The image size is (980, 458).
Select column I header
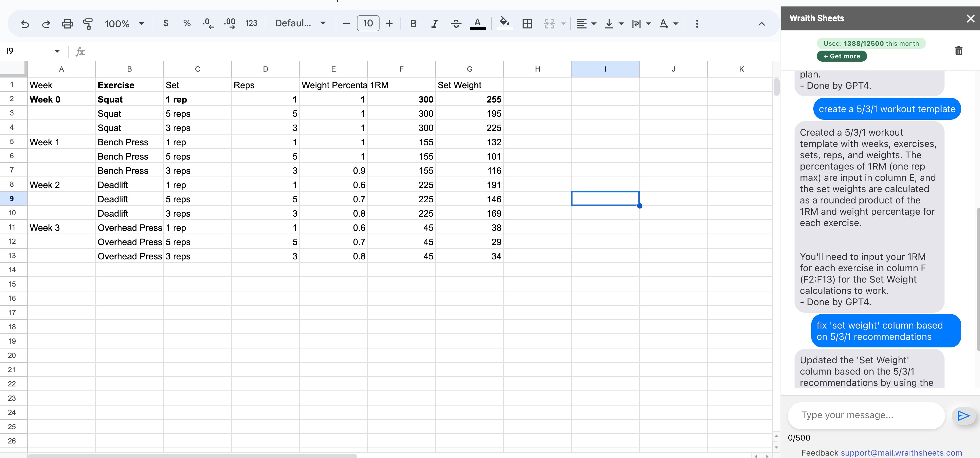click(x=605, y=69)
